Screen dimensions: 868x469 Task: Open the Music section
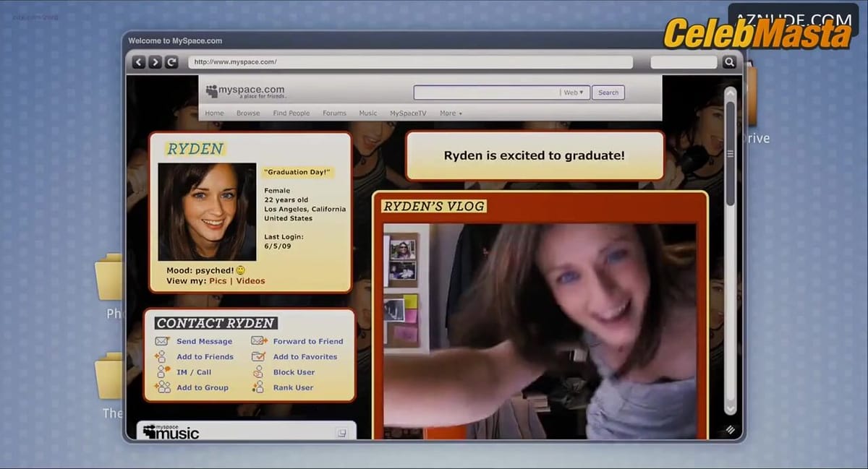click(x=368, y=113)
